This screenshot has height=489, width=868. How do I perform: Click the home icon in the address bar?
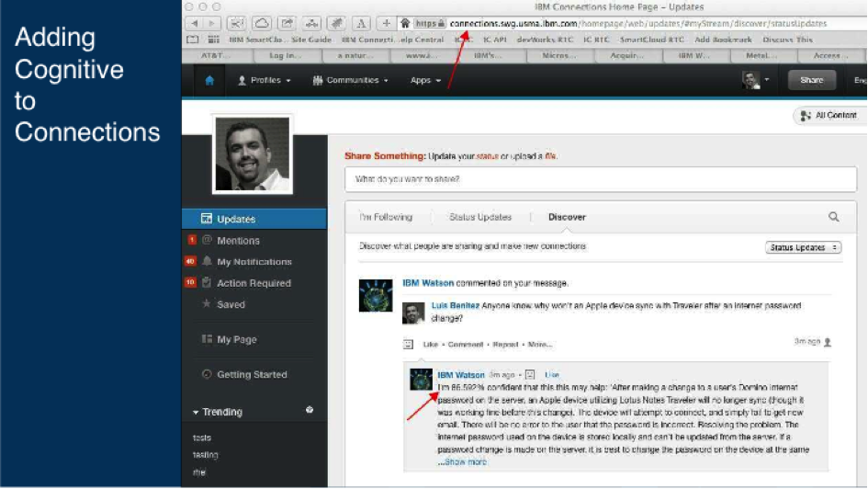[x=405, y=23]
